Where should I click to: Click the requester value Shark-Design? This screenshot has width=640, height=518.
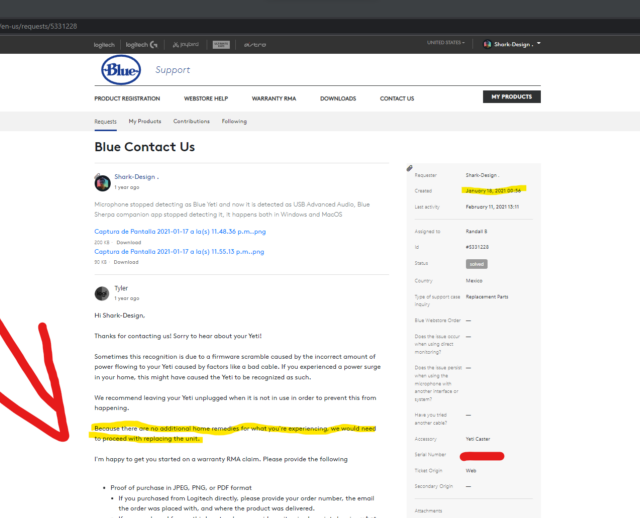pos(482,175)
